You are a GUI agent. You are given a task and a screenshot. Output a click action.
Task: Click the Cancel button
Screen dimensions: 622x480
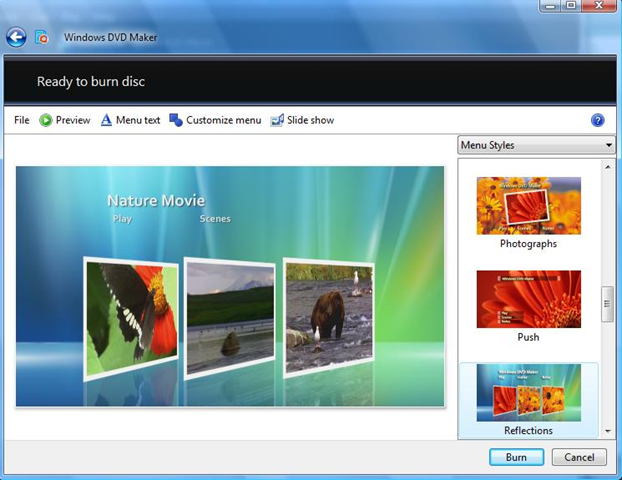pyautogui.click(x=579, y=457)
